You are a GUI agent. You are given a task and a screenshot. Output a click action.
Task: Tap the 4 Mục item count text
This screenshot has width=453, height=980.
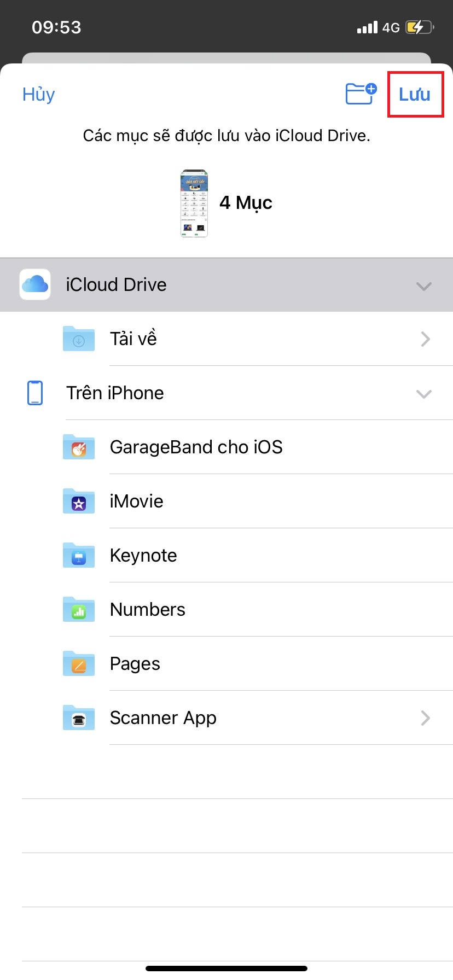(x=246, y=203)
